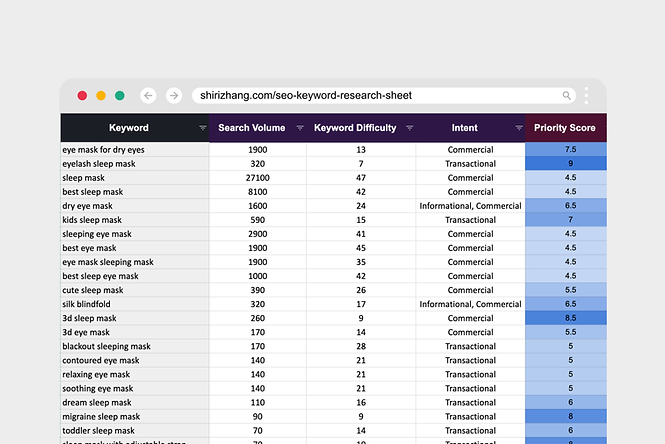Click the browser forward arrow button
Viewport: 665px width, 444px height.
174,95
